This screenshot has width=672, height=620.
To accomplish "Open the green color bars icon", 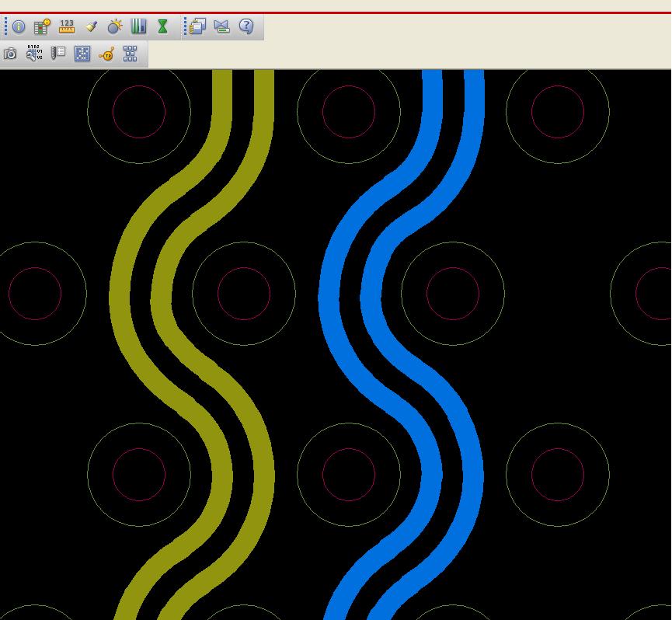I will pyautogui.click(x=138, y=27).
